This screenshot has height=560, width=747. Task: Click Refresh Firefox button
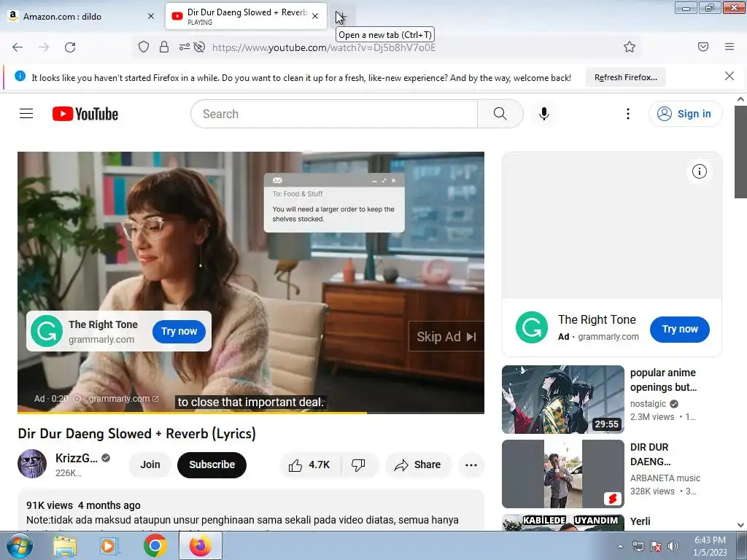point(625,77)
